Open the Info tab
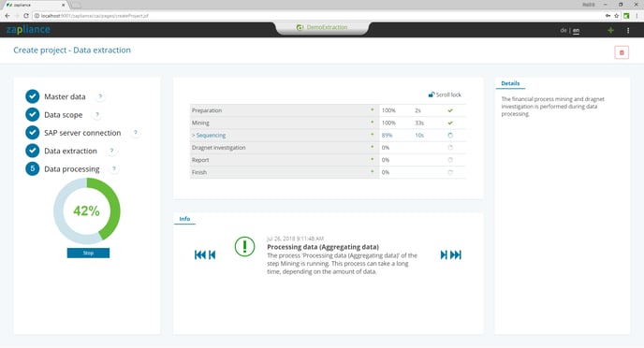Image resolution: width=644 pixels, height=348 pixels. [x=184, y=219]
